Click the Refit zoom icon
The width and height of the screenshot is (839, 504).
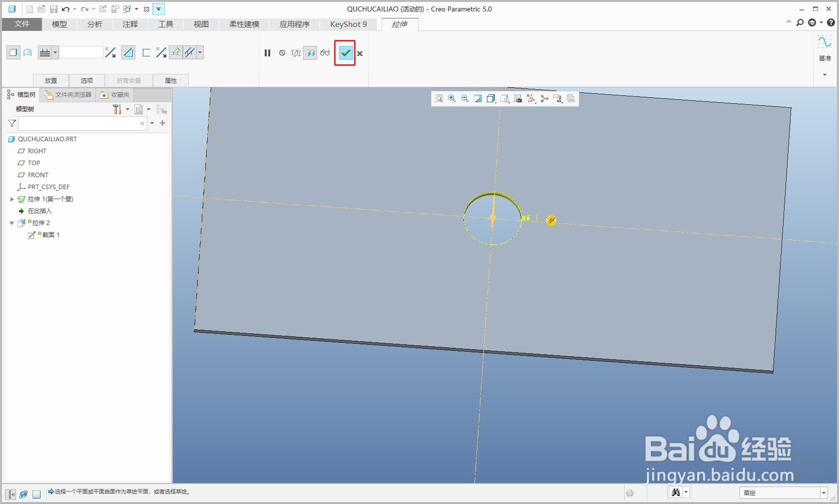439,99
